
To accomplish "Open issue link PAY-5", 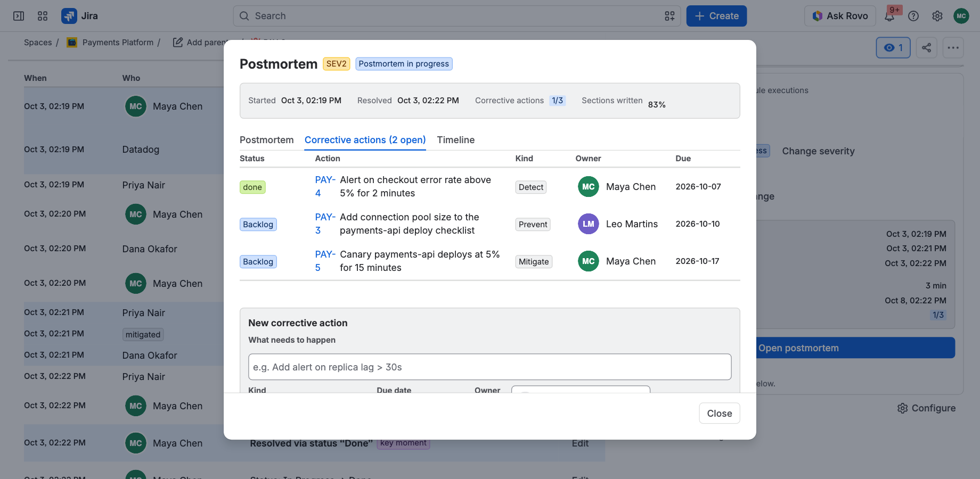I will [x=325, y=261].
